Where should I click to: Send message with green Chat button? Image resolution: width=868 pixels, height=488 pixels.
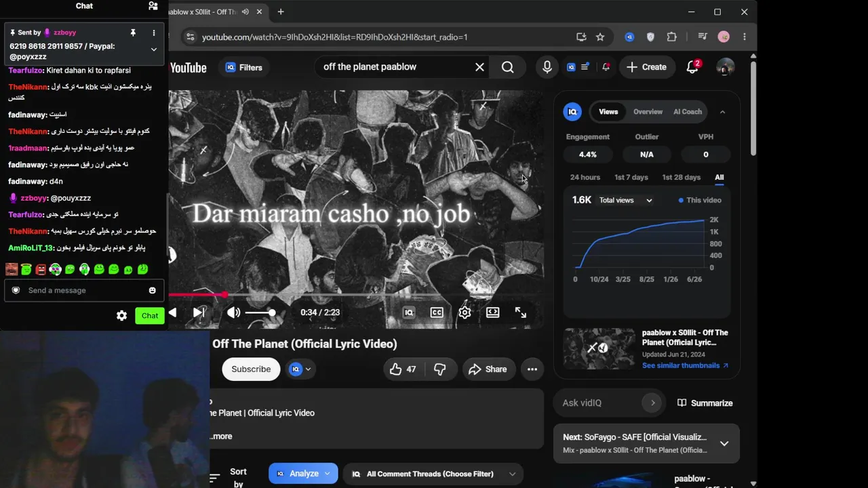coord(150,315)
